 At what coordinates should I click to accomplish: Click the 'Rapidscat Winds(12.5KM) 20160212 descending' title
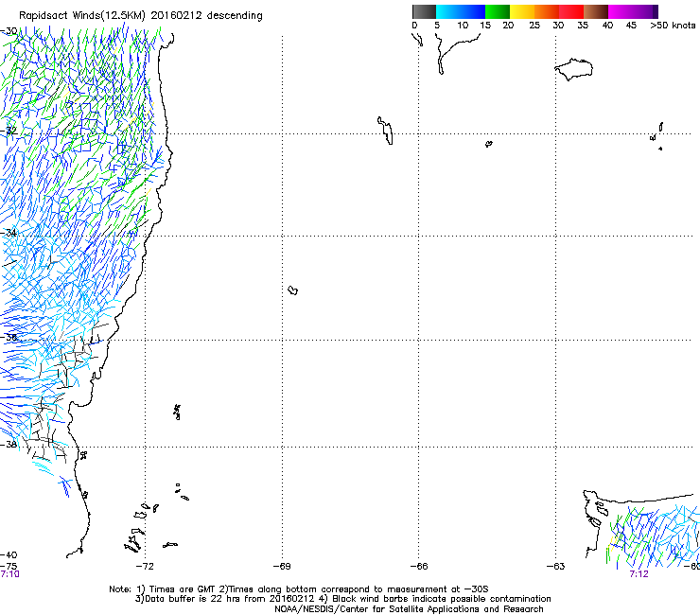tap(141, 15)
